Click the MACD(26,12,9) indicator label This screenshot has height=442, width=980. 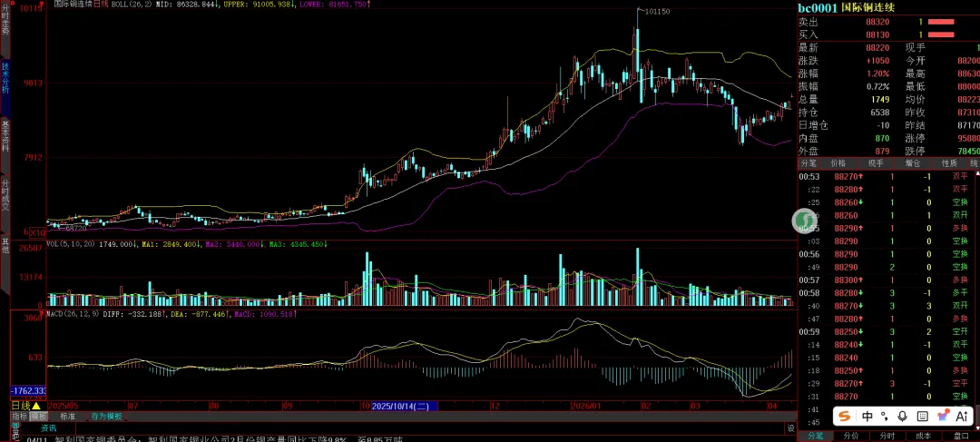pos(74,313)
